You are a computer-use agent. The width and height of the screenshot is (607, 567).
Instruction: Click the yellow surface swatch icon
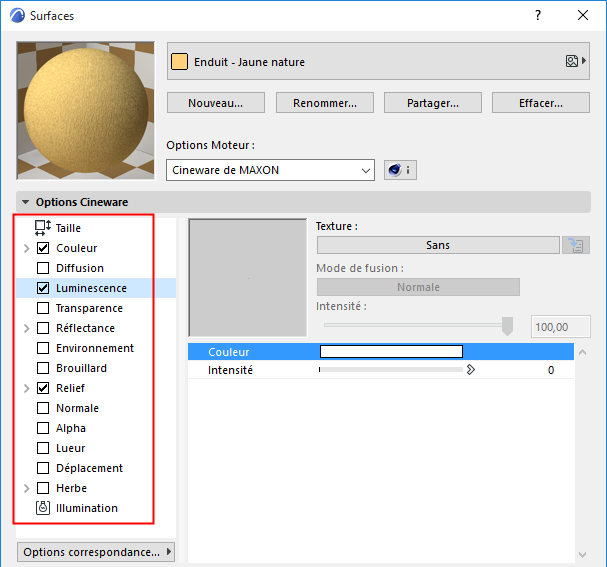click(x=179, y=62)
